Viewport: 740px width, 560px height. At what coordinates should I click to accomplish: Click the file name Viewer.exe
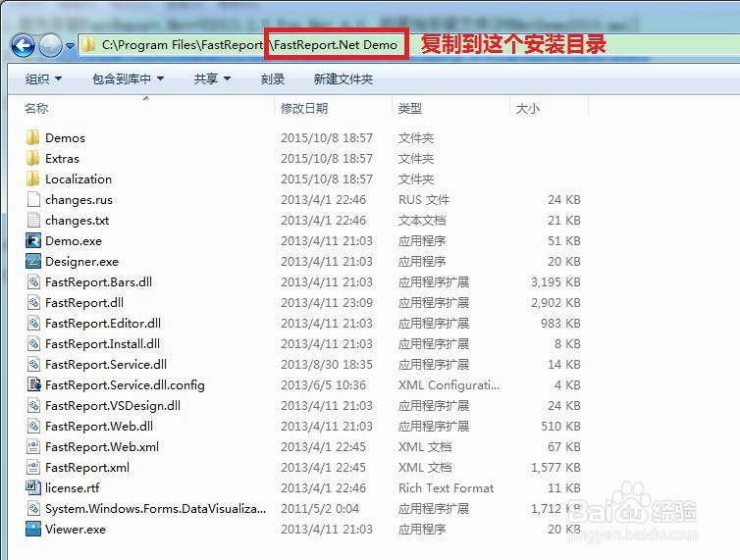pyautogui.click(x=76, y=530)
